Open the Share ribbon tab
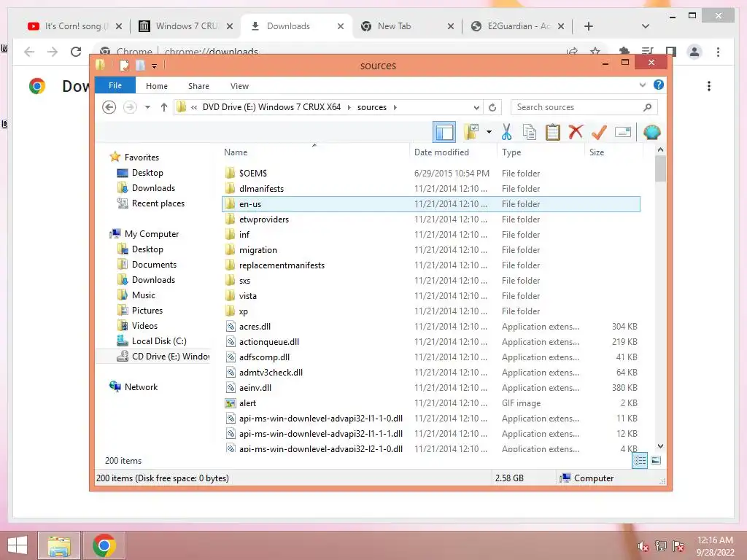 198,86
